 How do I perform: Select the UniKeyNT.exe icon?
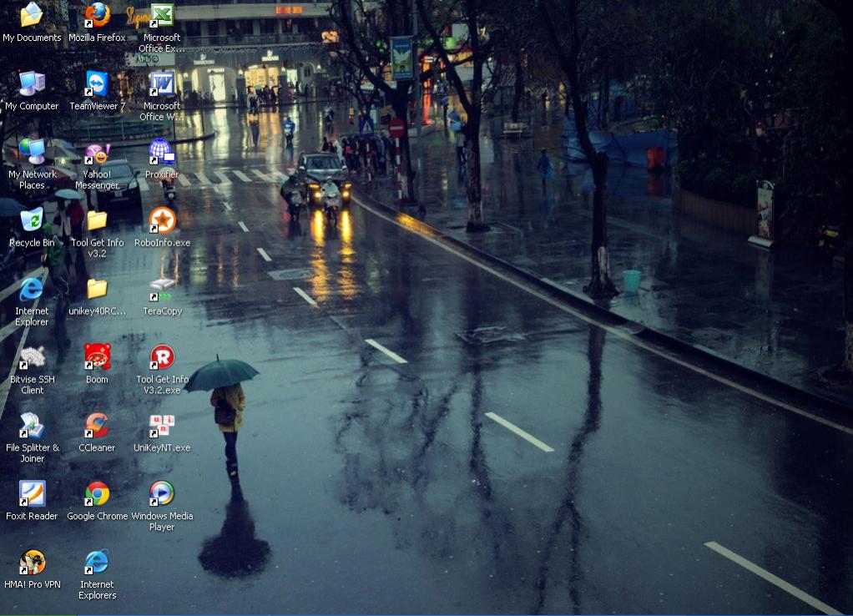(162, 427)
